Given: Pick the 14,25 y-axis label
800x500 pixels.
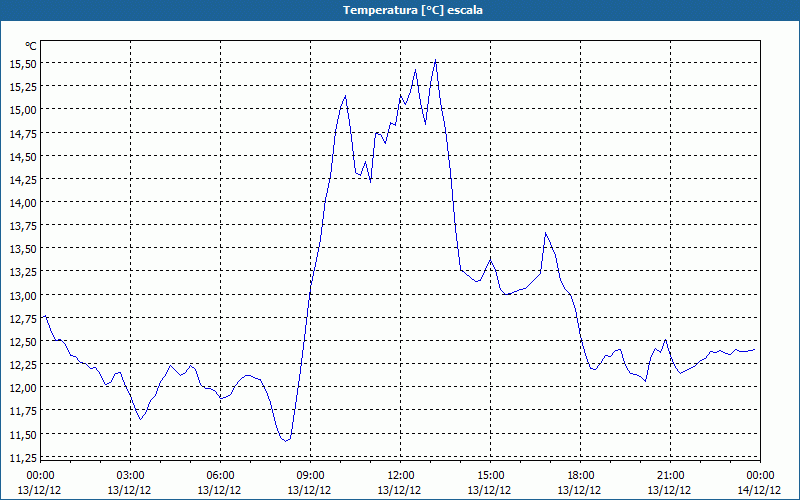Looking at the screenshot, I should pyautogui.click(x=23, y=179).
